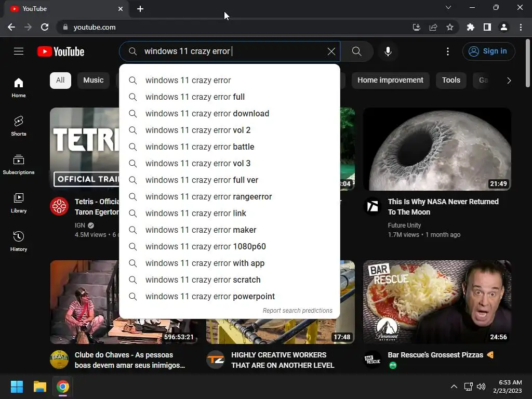The width and height of the screenshot is (532, 399).
Task: Open Chrome extensions puzzle icon
Action: coord(470,27)
